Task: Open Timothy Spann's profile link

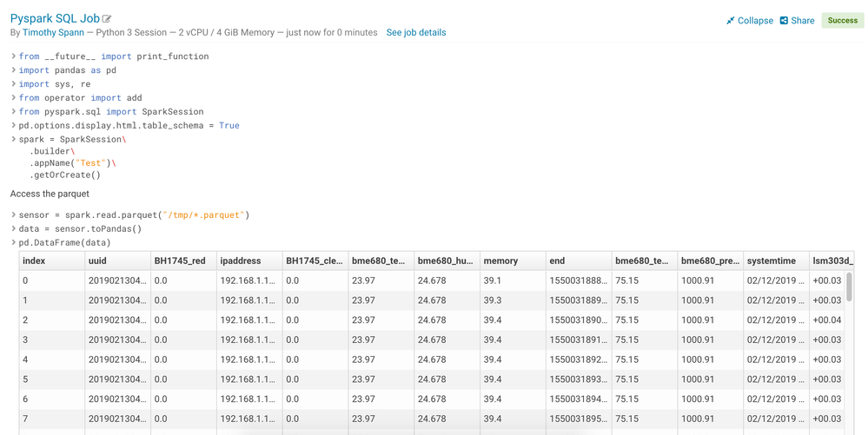Action: (x=53, y=33)
